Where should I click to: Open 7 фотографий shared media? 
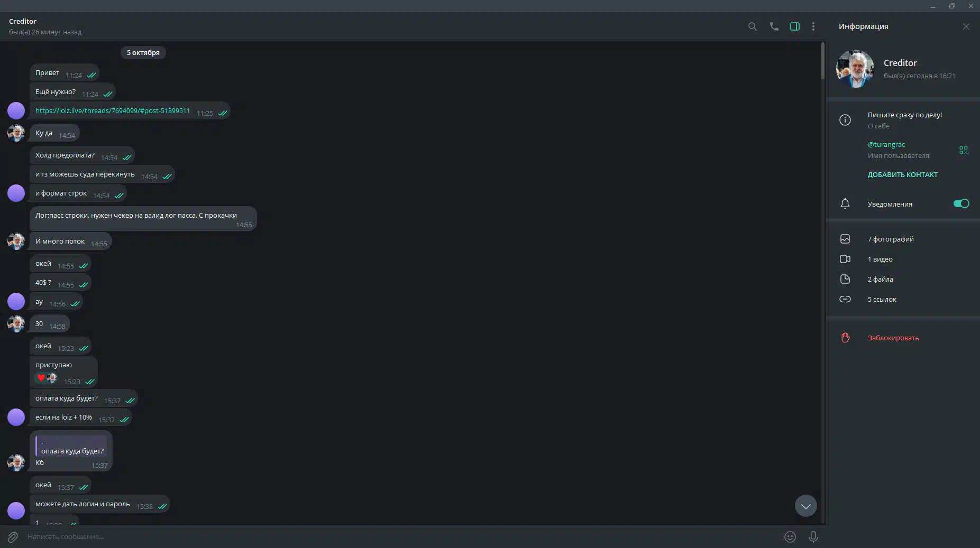903,239
